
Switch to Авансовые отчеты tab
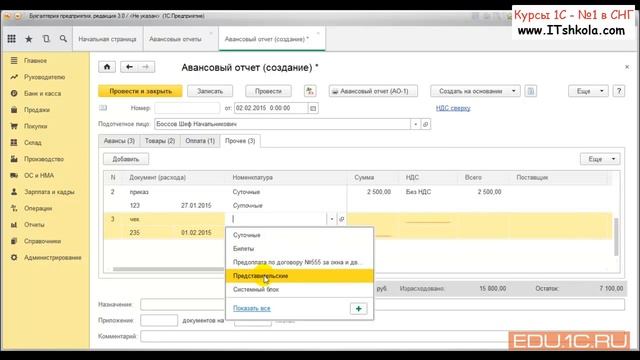tap(176, 39)
